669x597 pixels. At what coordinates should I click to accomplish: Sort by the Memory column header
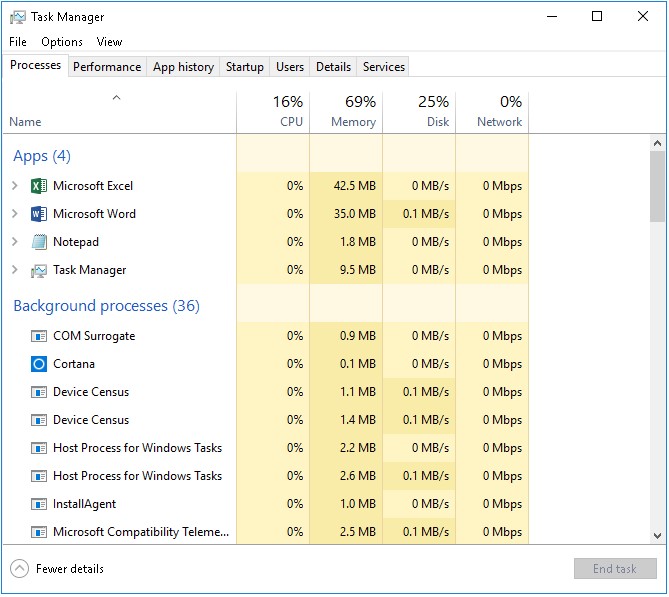346,113
